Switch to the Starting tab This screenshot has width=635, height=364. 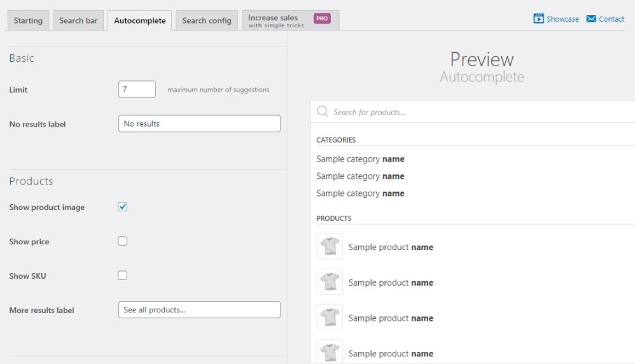pyautogui.click(x=28, y=20)
